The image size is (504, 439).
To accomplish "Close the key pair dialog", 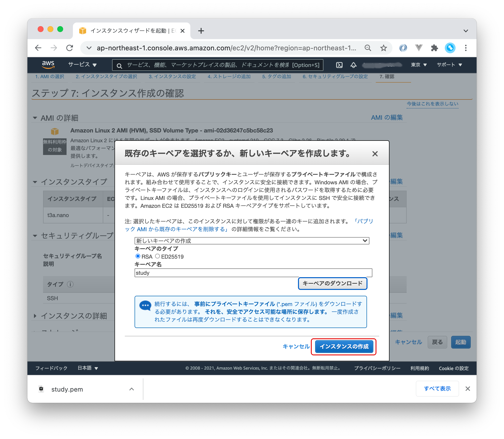I will coord(375,154).
